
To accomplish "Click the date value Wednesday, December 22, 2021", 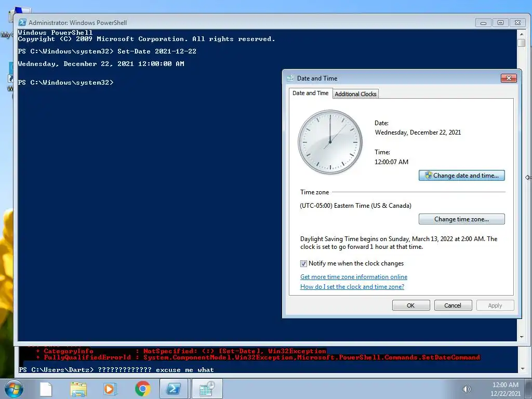I will coord(418,132).
